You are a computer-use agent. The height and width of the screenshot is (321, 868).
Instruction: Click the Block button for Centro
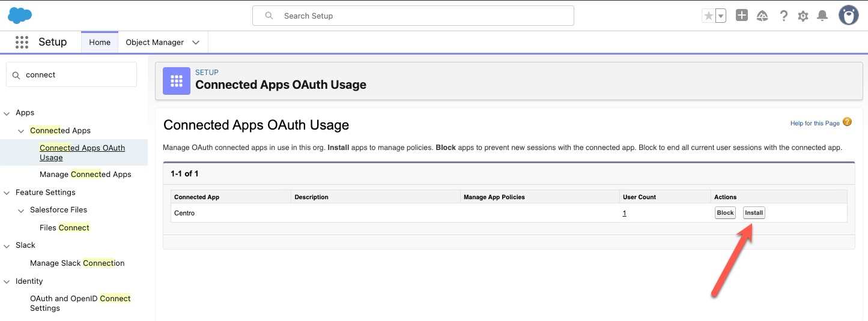[x=725, y=213]
